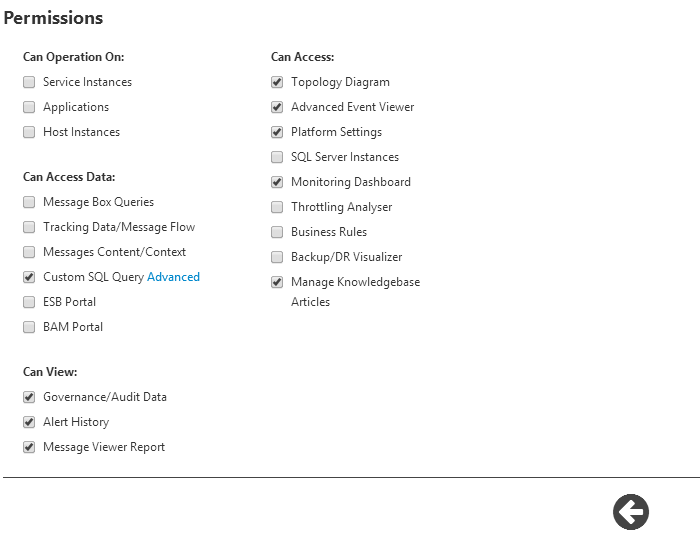The height and width of the screenshot is (540, 700).
Task: Check the Throttling Analyser box
Action: [x=277, y=207]
